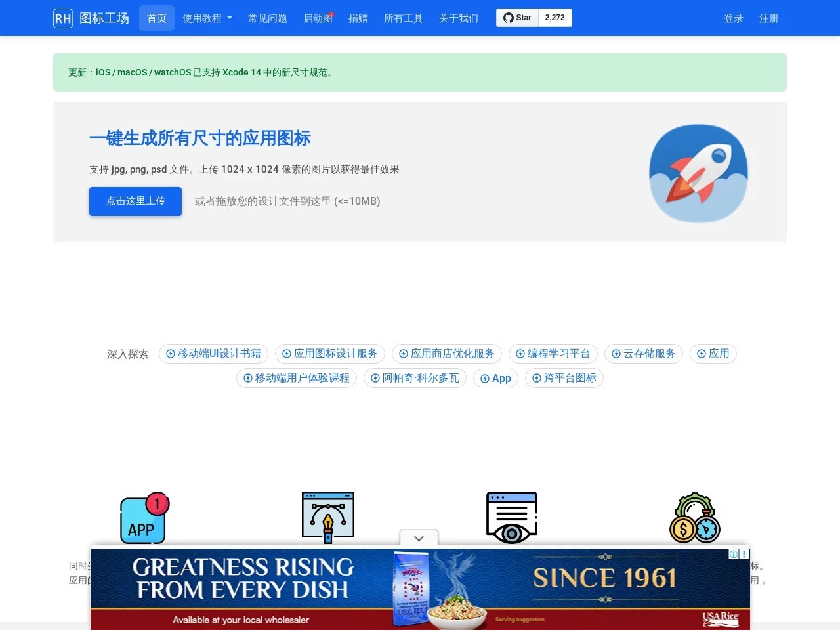Image resolution: width=840 pixels, height=630 pixels.
Task: Click the RH logo icon in navbar
Action: click(x=62, y=18)
